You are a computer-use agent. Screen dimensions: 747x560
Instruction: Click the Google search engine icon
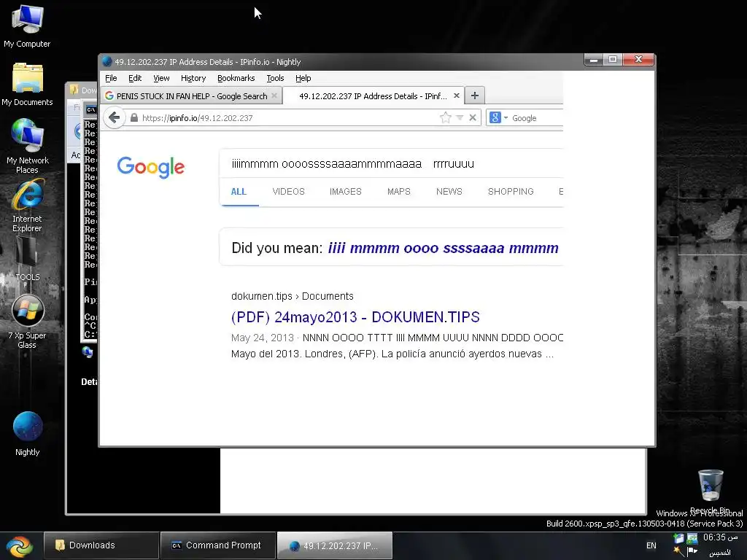point(495,117)
